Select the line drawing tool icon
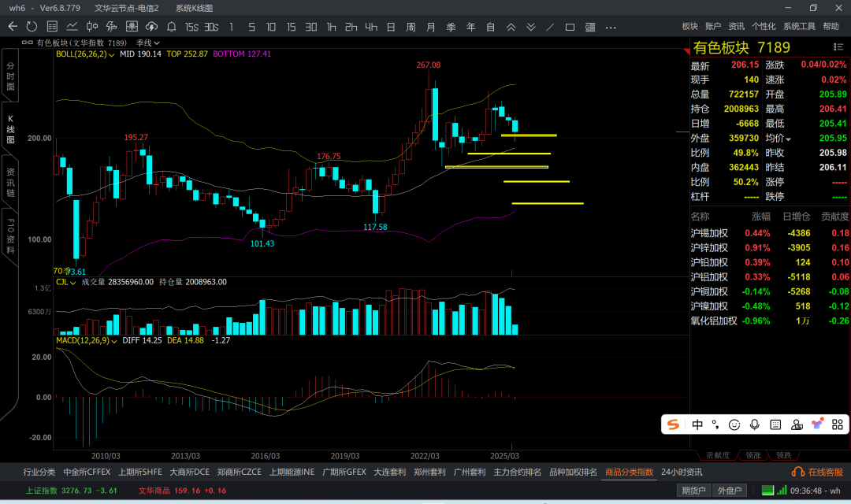Viewport: 851px width, 504px height. coord(550,27)
